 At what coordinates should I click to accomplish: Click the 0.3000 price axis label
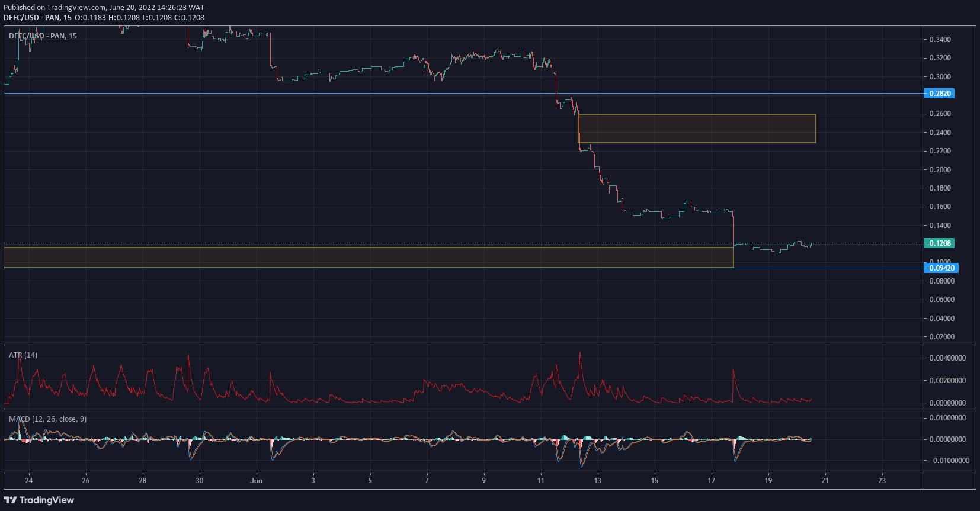click(940, 77)
